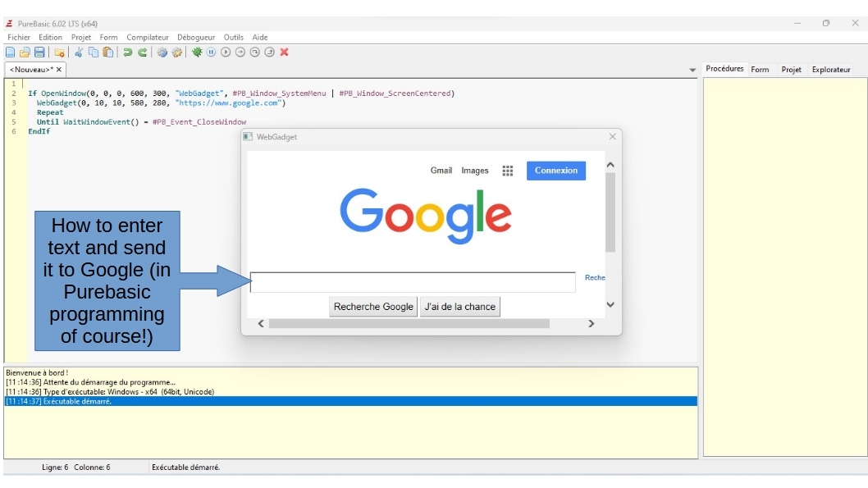Click the Images link in WebGadget window
The height and width of the screenshot is (488, 868).
475,171
